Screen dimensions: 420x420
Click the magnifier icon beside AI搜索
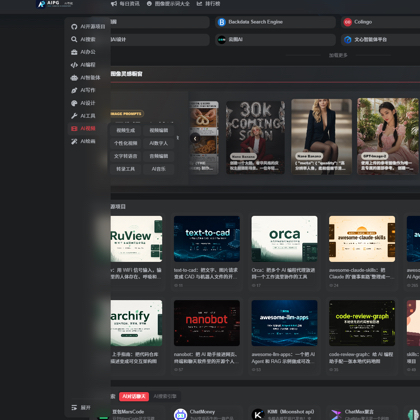[x=74, y=39]
